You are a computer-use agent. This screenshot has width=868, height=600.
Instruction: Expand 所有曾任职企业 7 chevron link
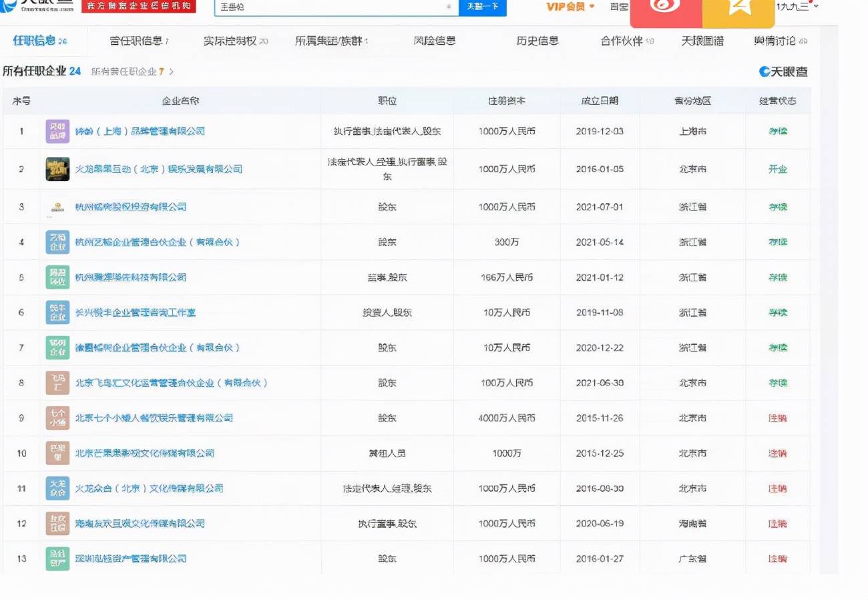pyautogui.click(x=132, y=71)
